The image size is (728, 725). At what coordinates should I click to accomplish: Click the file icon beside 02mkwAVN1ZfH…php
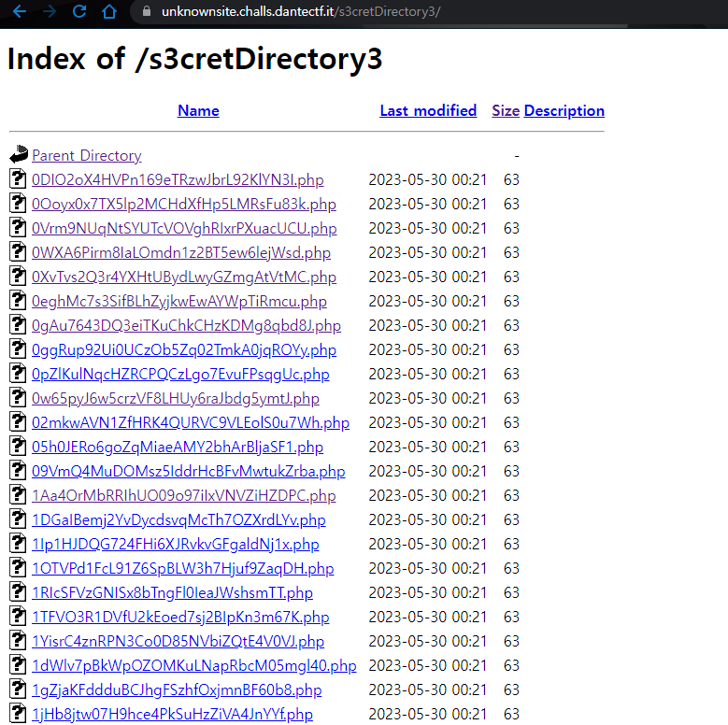point(18,422)
